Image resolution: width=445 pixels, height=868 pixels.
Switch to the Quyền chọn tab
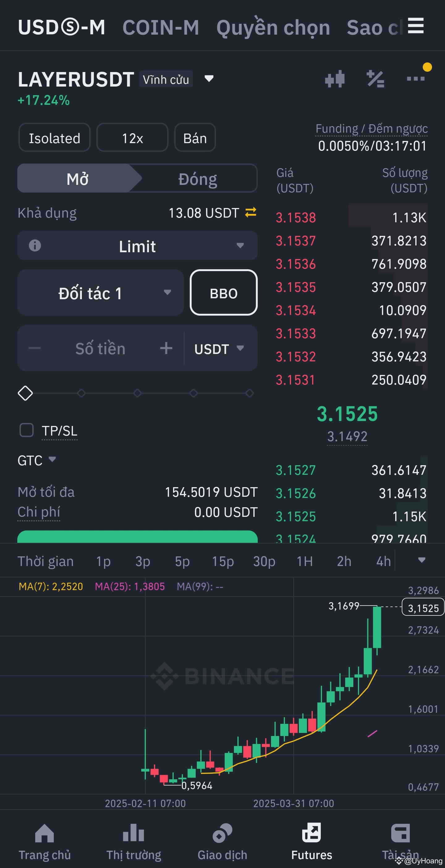pyautogui.click(x=273, y=27)
